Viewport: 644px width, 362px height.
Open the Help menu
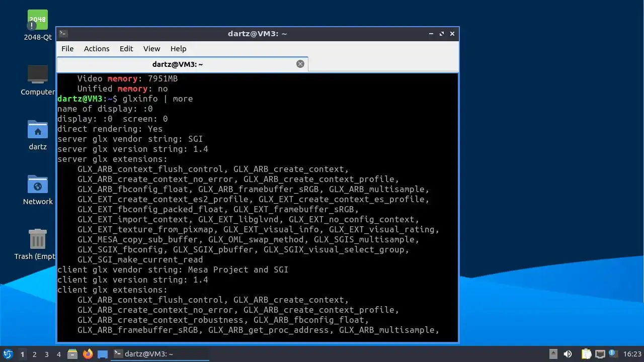(x=178, y=49)
